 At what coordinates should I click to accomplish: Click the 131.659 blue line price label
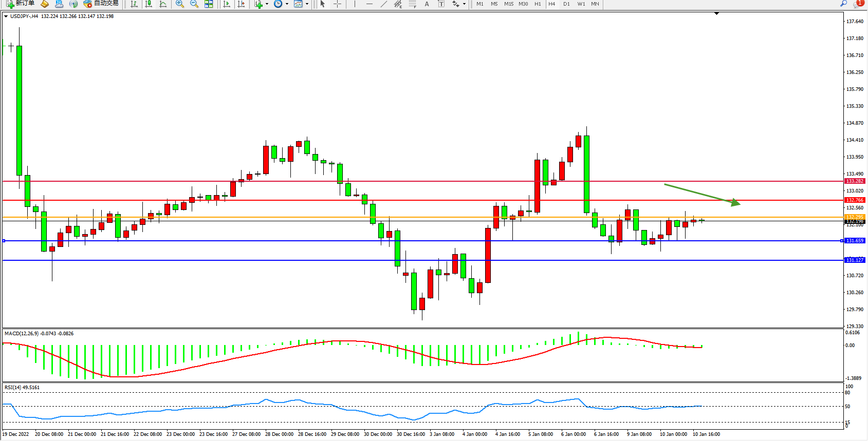[855, 240]
